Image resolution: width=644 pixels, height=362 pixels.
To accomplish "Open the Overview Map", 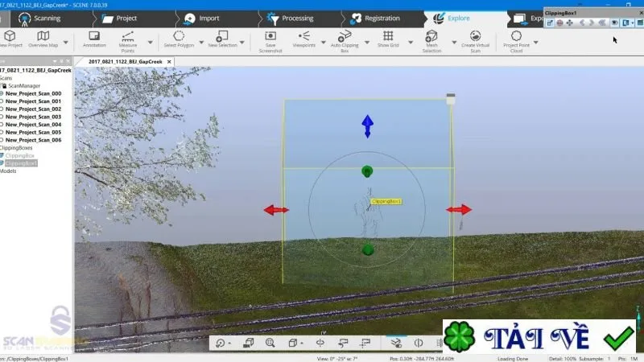I will (43, 36).
